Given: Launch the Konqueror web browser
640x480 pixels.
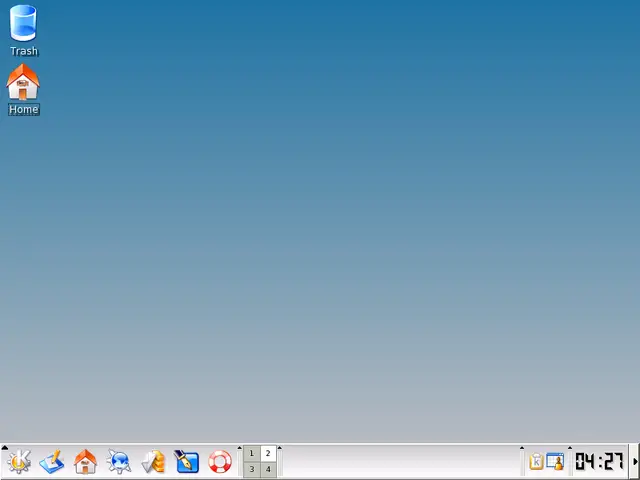Looking at the screenshot, I should [119, 462].
